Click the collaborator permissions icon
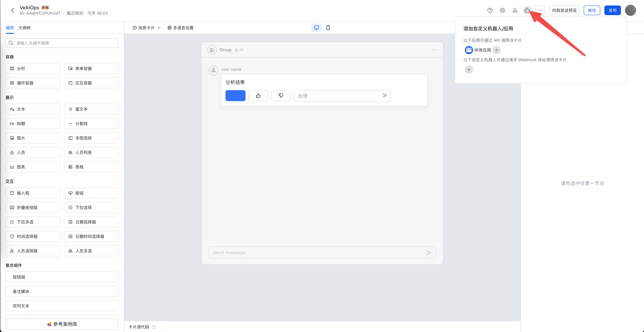The image size is (644, 332). tap(515, 10)
